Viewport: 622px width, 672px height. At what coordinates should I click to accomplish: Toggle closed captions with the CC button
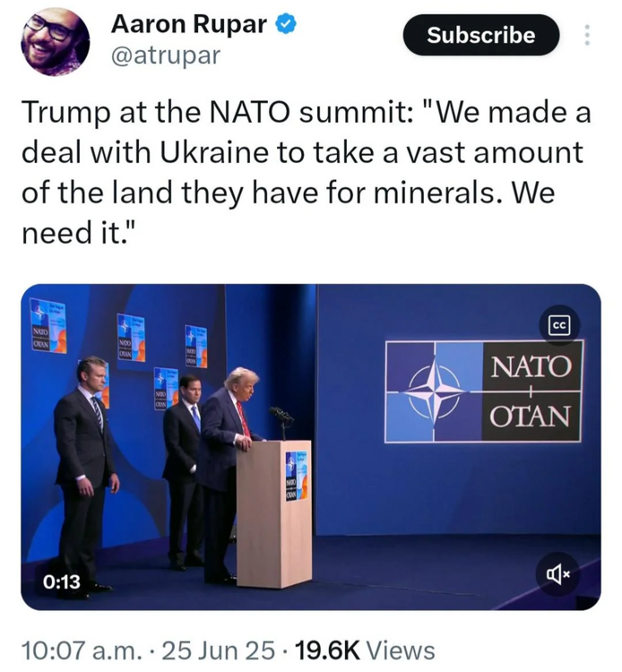pos(559,326)
